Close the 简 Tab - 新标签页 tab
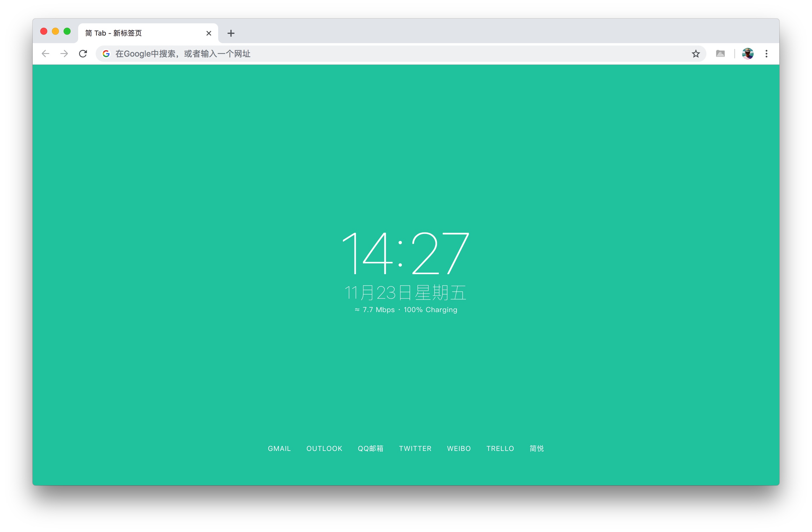 (x=209, y=33)
